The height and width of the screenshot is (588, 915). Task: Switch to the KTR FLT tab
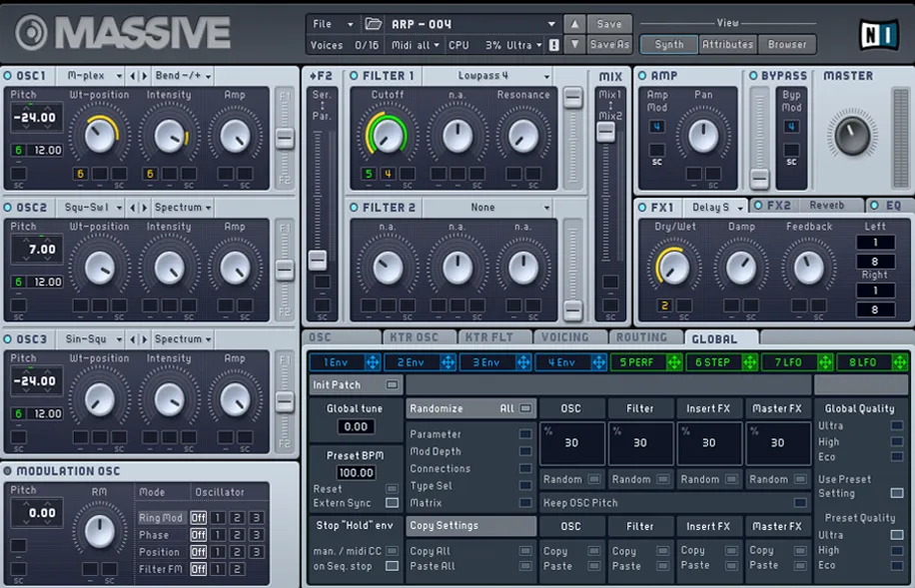click(494, 337)
